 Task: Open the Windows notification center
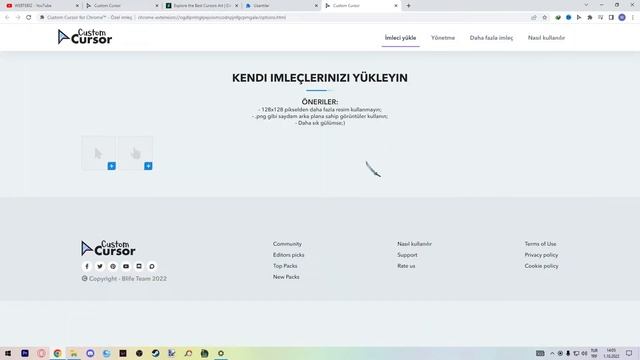point(629,353)
